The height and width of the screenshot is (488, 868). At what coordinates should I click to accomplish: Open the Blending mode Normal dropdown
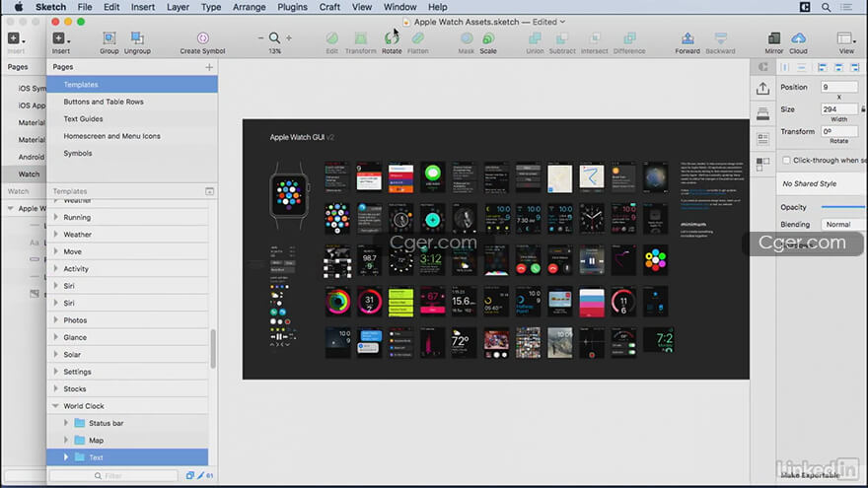[843, 225]
